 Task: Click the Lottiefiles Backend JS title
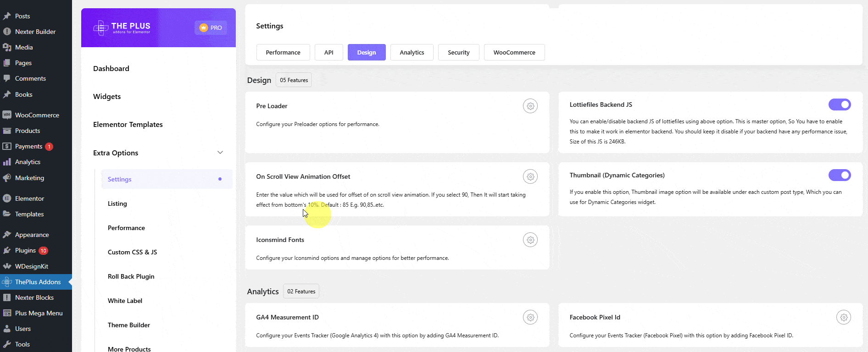601,104
